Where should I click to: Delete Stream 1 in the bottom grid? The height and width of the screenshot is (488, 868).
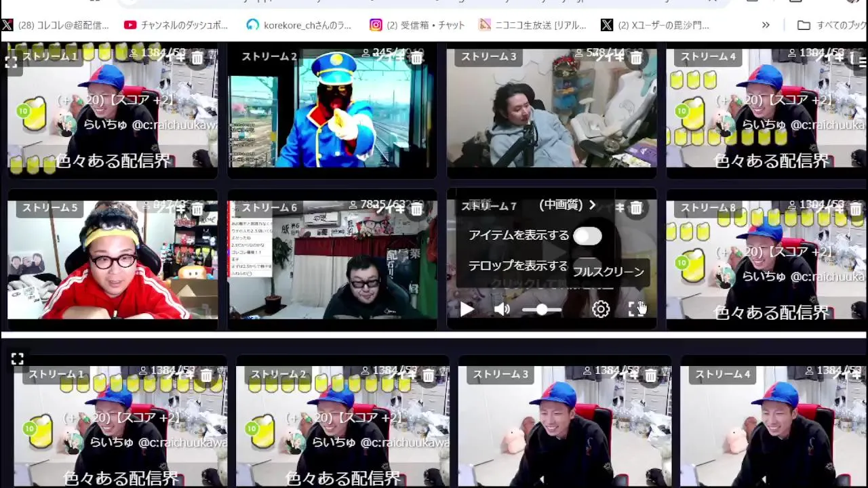[206, 375]
